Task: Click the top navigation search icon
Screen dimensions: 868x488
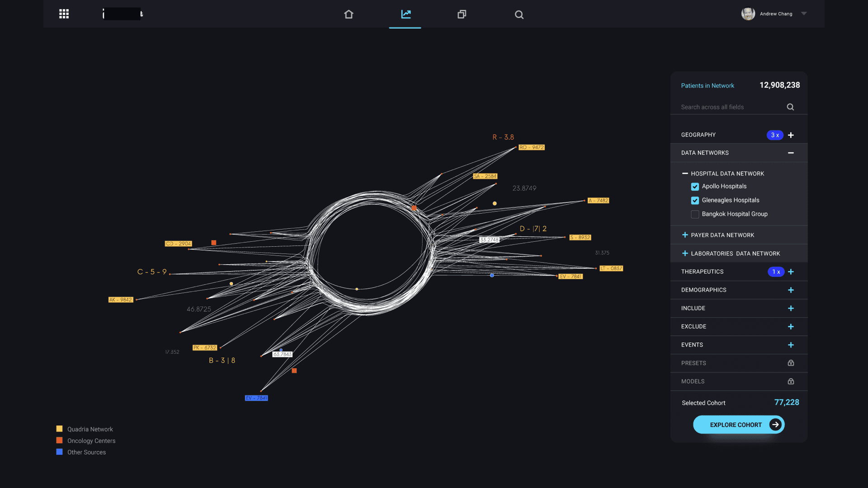Action: pyautogui.click(x=519, y=15)
